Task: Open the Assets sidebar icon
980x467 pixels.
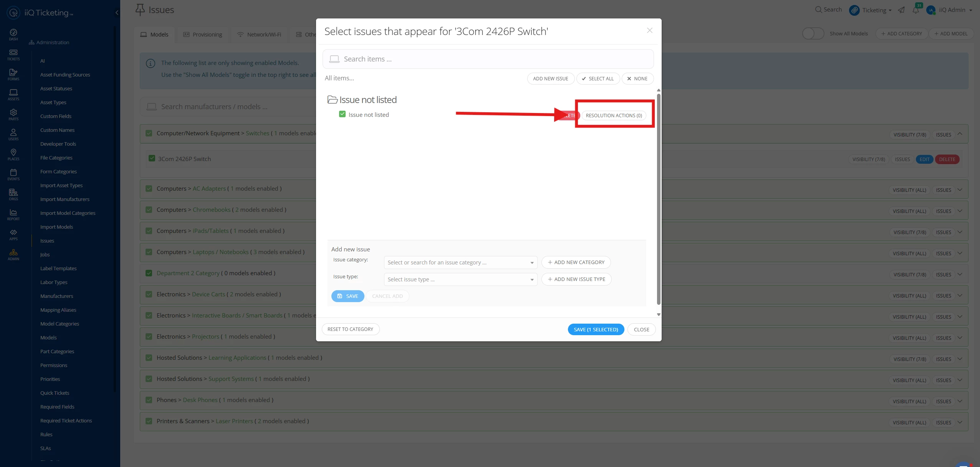Action: pos(13,95)
